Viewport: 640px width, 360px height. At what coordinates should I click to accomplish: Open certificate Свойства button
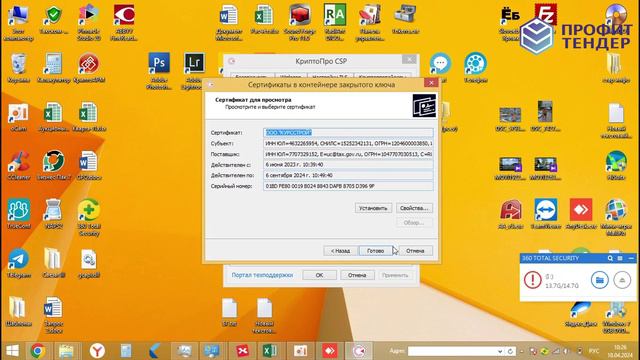click(414, 208)
